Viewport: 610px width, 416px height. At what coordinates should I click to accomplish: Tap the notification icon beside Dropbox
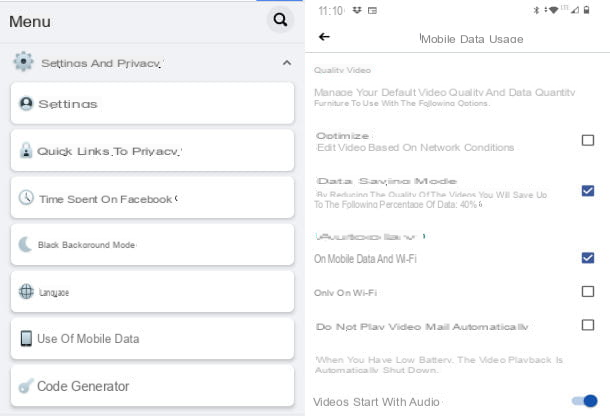[x=372, y=11]
